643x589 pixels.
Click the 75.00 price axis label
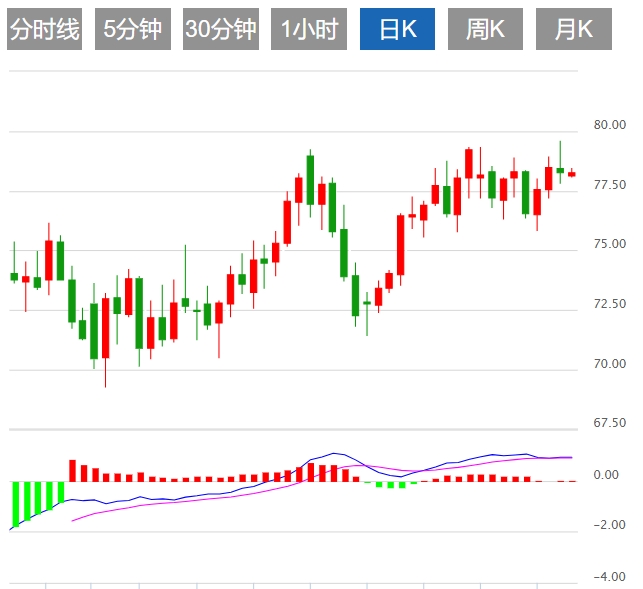point(610,244)
